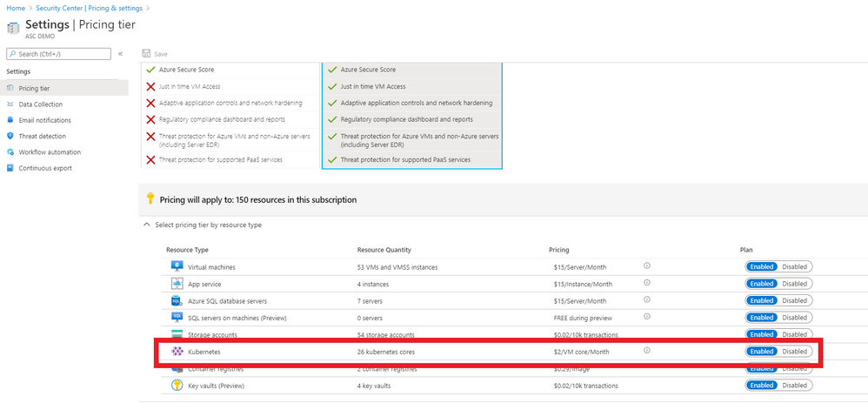Click the App service resource icon
The image size is (868, 403).
tap(177, 284)
